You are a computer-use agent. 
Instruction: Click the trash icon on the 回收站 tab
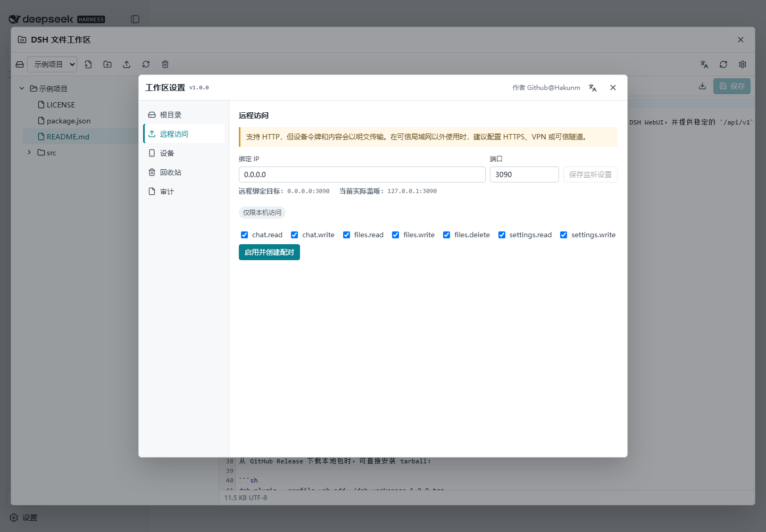[152, 172]
